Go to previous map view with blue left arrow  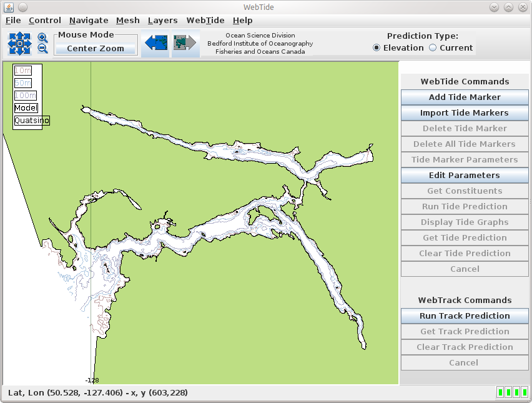[x=155, y=43]
